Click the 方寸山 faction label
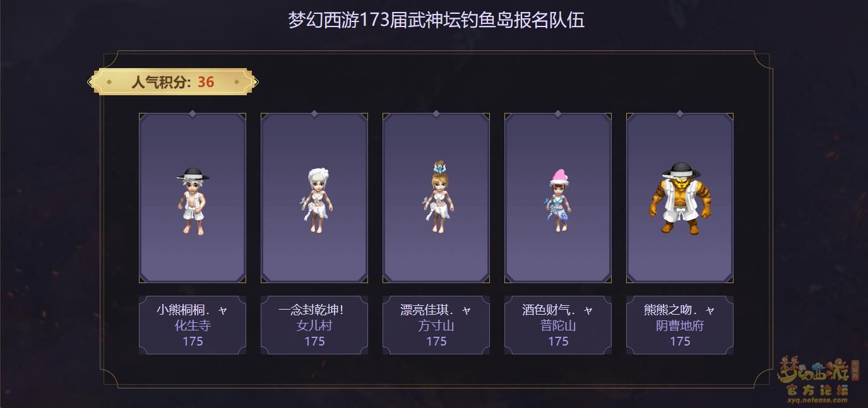868x408 pixels. [x=436, y=325]
